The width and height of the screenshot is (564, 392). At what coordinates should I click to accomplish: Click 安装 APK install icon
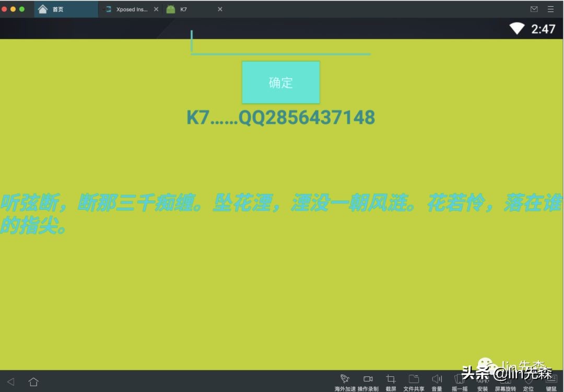pos(483,383)
